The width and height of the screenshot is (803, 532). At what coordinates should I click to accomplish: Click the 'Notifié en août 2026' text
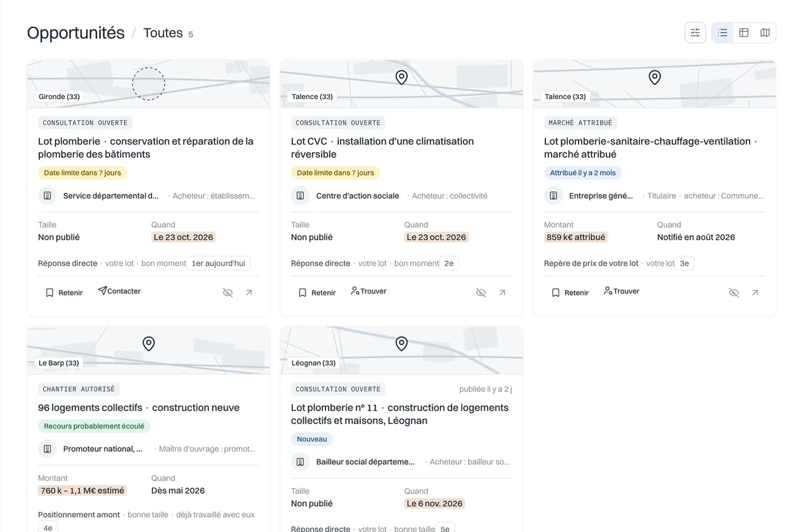[696, 237]
